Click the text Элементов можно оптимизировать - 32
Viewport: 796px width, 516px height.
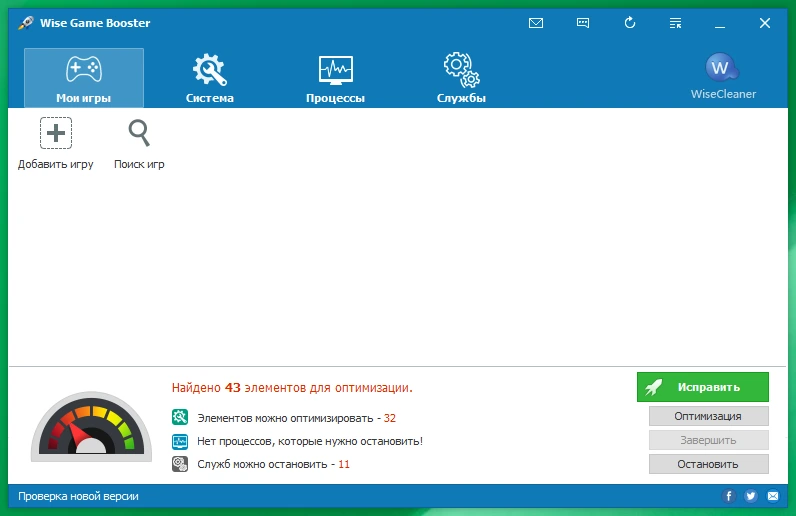tap(296, 418)
